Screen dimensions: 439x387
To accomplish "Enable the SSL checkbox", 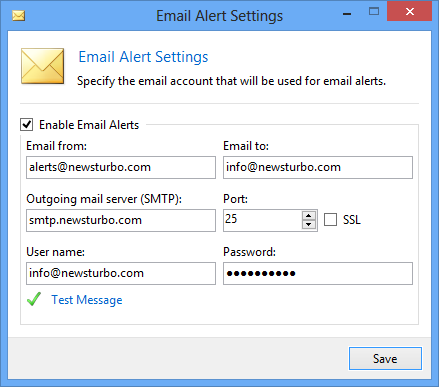I will click(x=330, y=220).
